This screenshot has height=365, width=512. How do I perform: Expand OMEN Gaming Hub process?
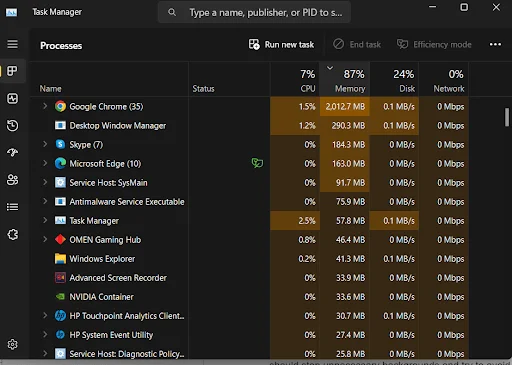pos(45,239)
